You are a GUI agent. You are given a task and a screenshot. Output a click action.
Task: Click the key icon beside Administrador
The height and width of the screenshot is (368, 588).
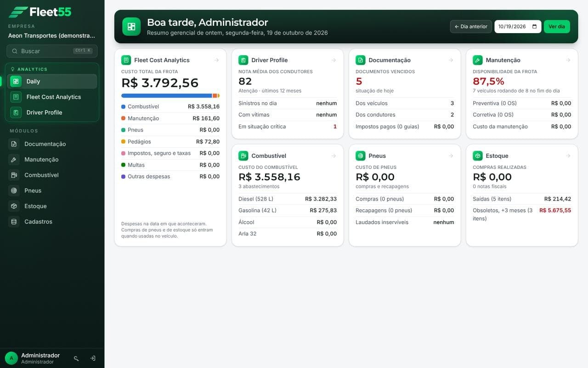pyautogui.click(x=76, y=358)
